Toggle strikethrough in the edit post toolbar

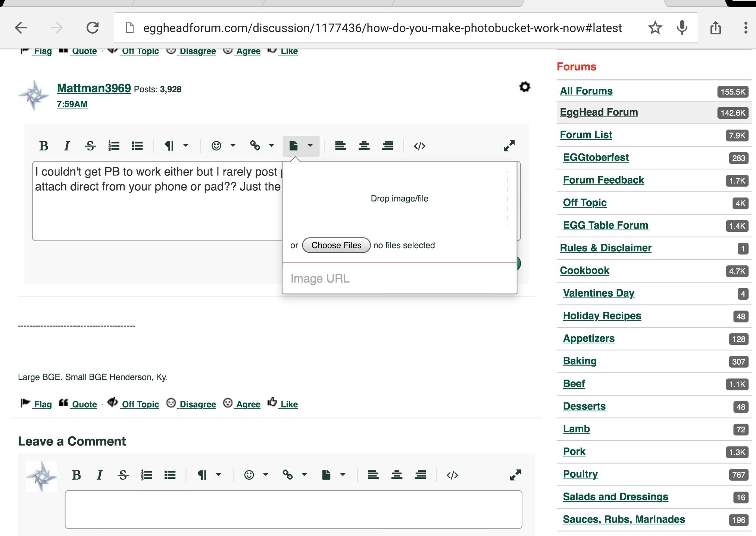[90, 146]
